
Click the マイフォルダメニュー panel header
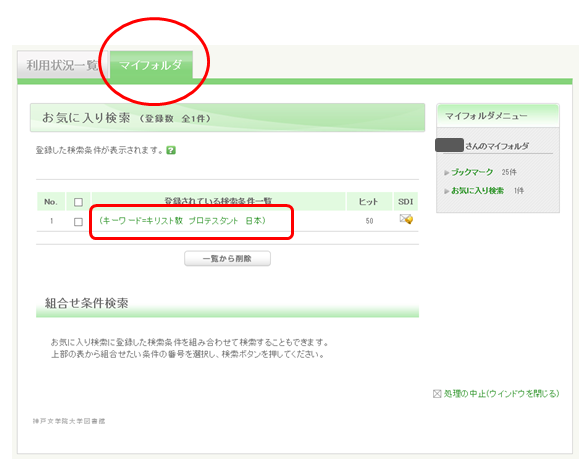coord(498,116)
